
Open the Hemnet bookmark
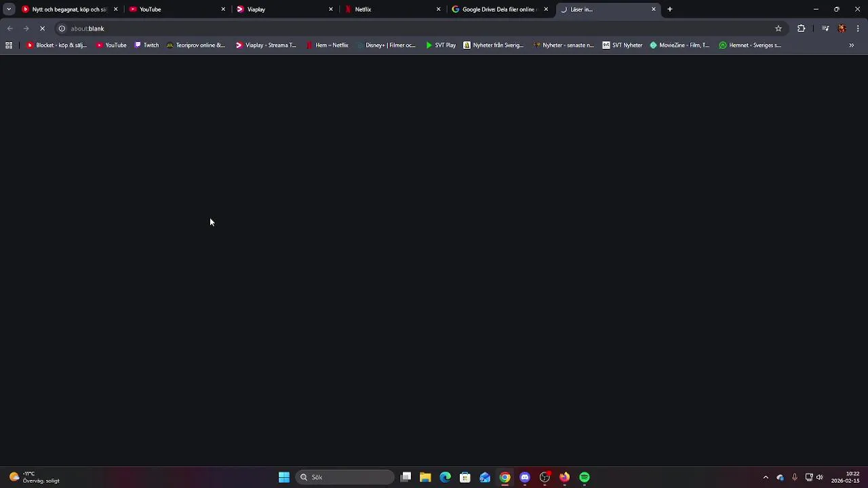750,45
